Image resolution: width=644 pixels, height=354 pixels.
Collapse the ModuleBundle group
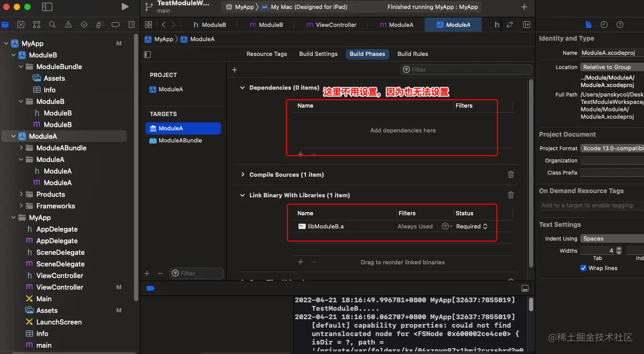click(21, 67)
